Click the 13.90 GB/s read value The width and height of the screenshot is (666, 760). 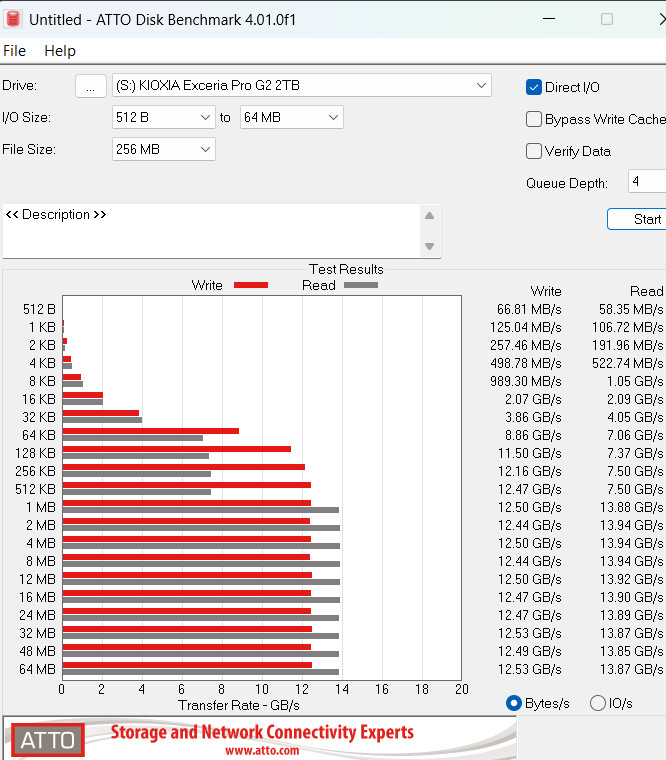[632, 597]
